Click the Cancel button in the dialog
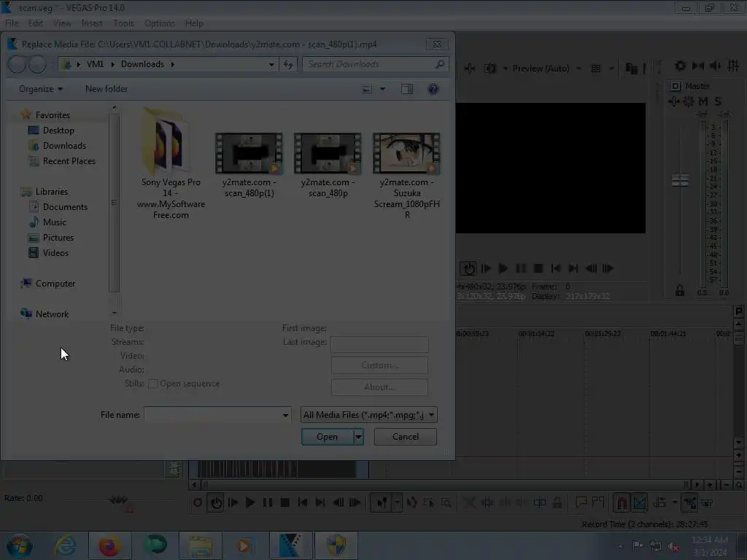This screenshot has height=560, width=747. tap(406, 437)
